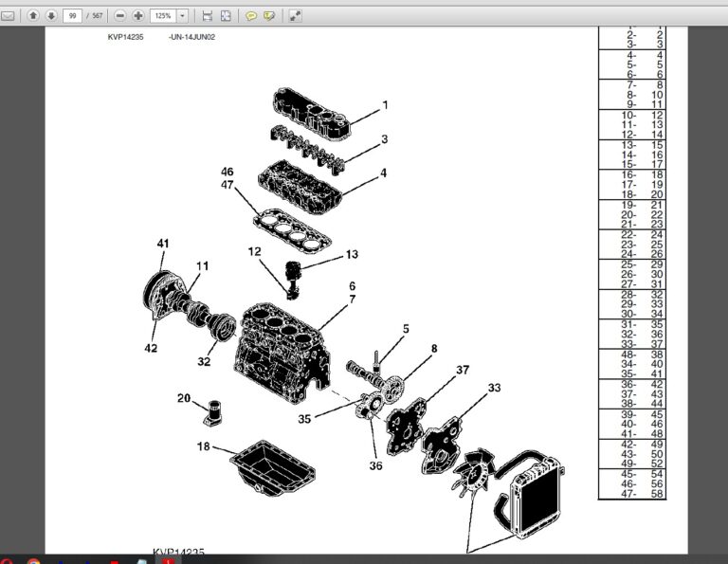Click callout number 18 near oil pan

click(x=204, y=446)
